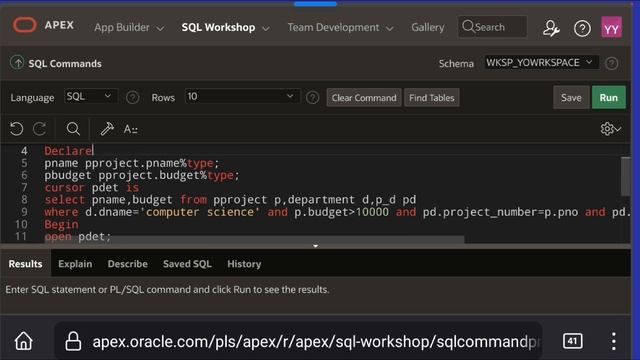Image resolution: width=640 pixels, height=360 pixels.
Task: Expand the Team Development chevron
Action: (390, 29)
